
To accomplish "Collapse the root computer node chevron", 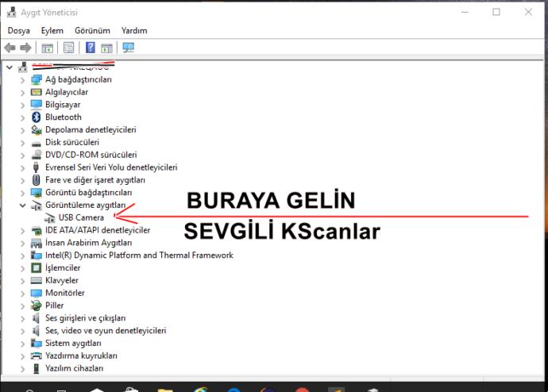I will 10,67.
